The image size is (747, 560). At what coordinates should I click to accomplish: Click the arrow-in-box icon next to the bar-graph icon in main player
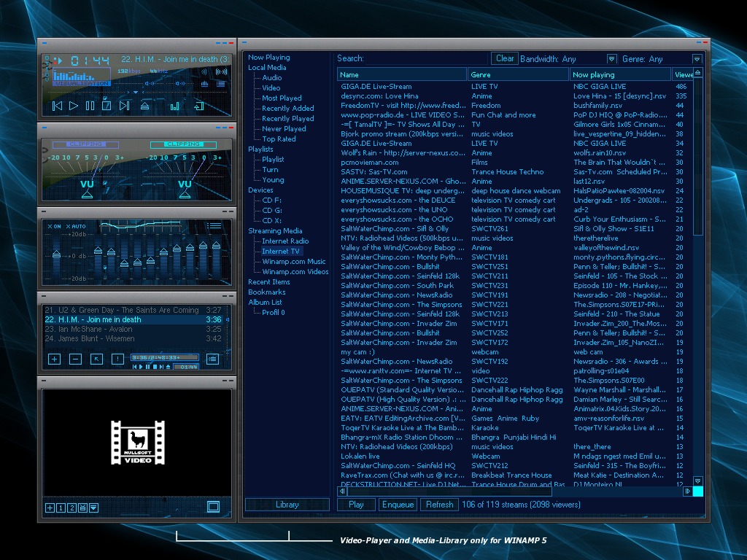pos(198,106)
